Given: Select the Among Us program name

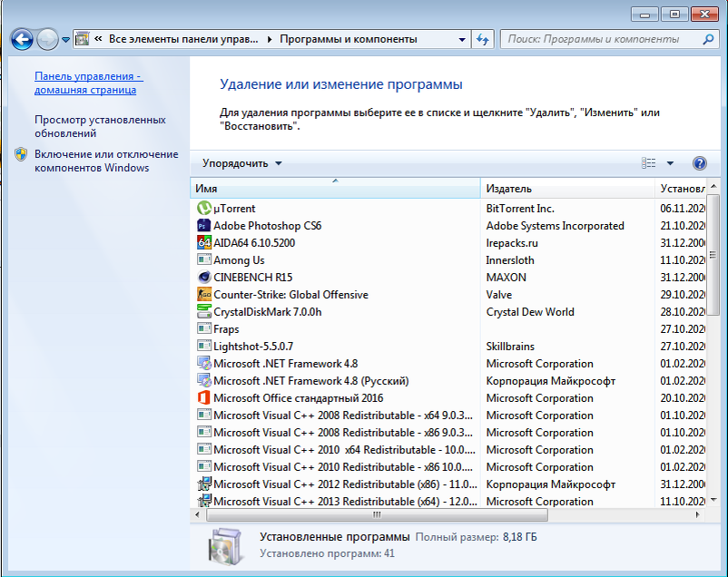Looking at the screenshot, I should pyautogui.click(x=239, y=260).
